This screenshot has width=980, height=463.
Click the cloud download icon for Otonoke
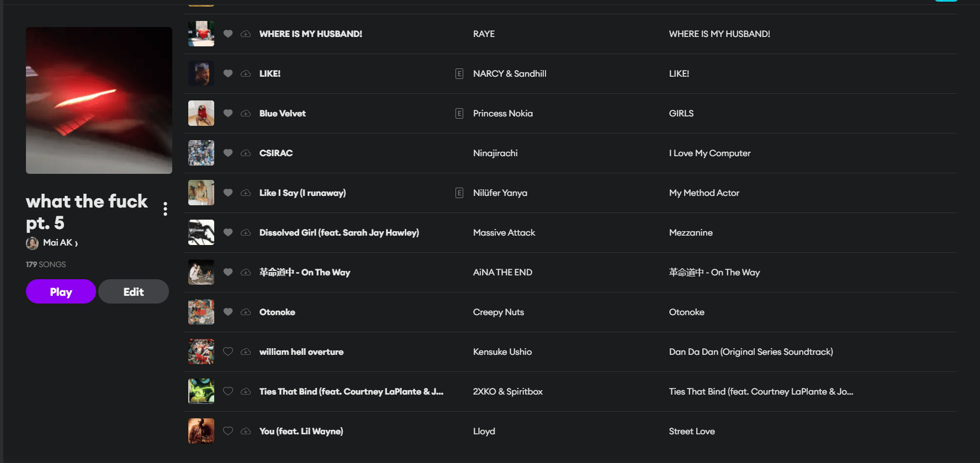246,312
